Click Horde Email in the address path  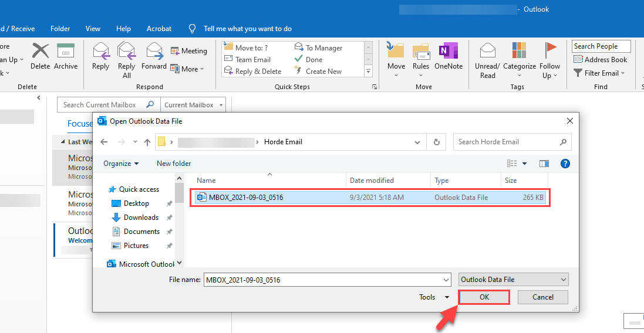point(283,142)
